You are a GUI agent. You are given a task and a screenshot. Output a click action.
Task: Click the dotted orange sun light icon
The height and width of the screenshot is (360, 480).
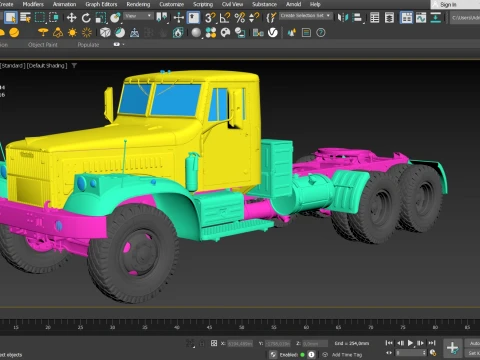point(87,33)
